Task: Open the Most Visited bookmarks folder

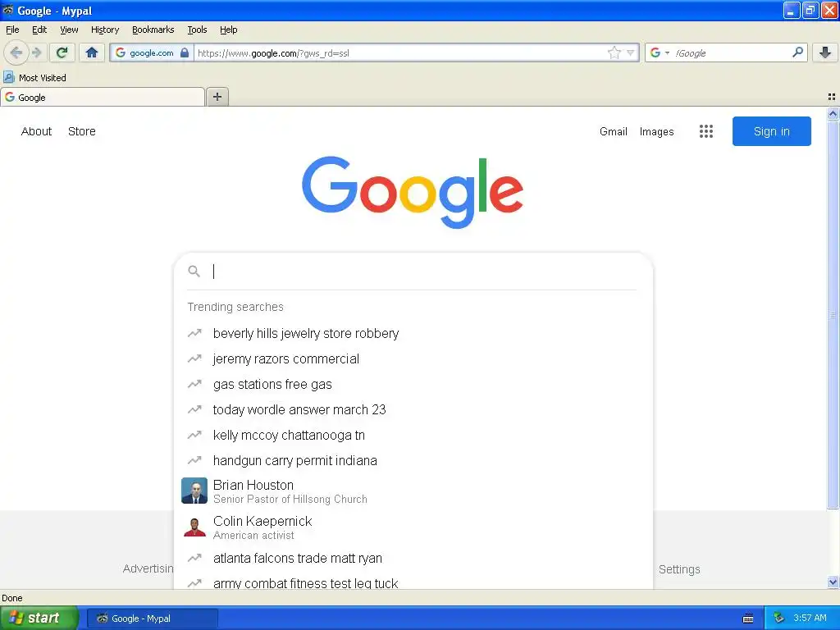Action: [x=34, y=78]
